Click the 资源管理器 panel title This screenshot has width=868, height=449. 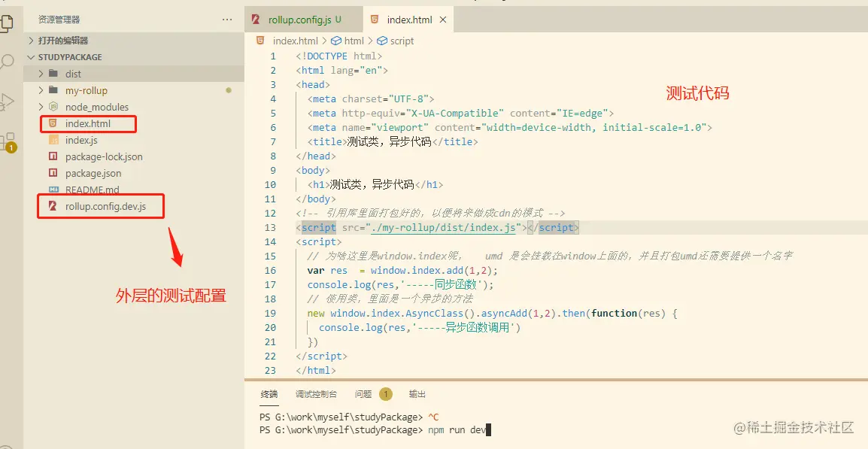(x=59, y=20)
